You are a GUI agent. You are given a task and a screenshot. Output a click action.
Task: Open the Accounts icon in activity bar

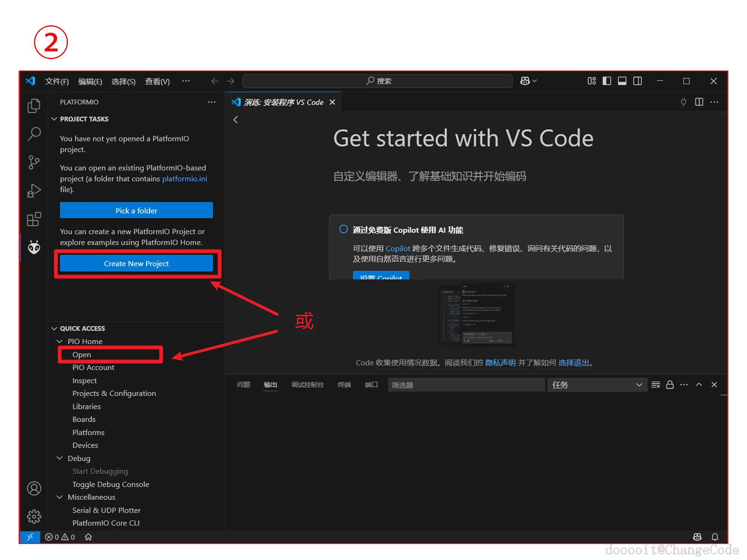[34, 488]
